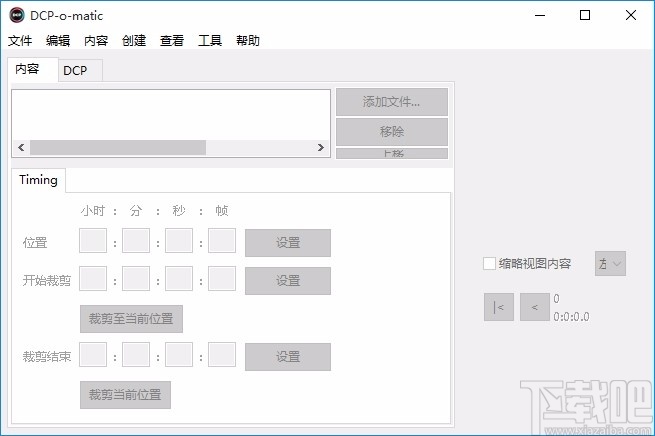Click the 开始裁剪 frames input field
This screenshot has width=655, height=436.
222,279
